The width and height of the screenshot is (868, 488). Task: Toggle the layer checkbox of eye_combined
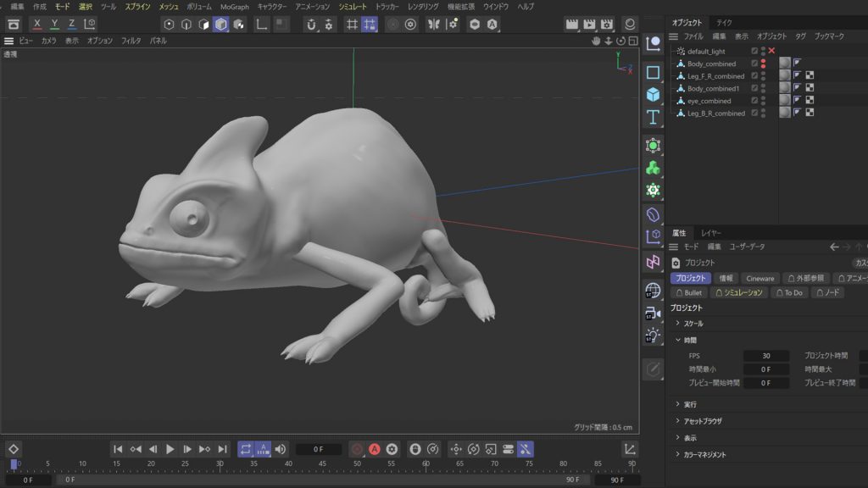pos(754,101)
